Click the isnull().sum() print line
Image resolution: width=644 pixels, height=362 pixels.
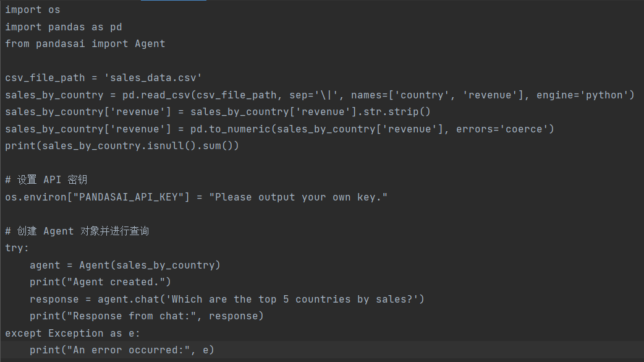[x=122, y=145]
